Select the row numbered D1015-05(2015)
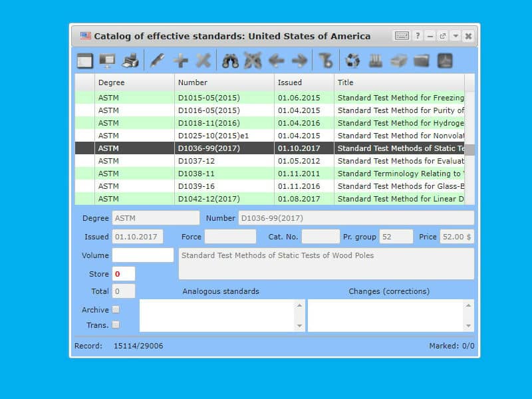This screenshot has height=399, width=532. pos(270,98)
